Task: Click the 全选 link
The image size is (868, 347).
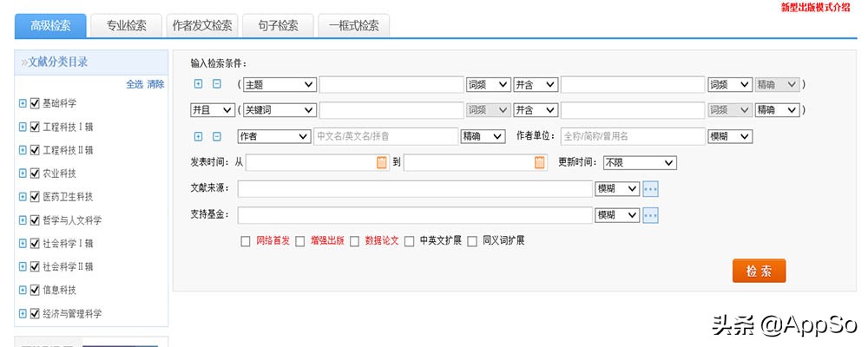Action: pos(135,84)
